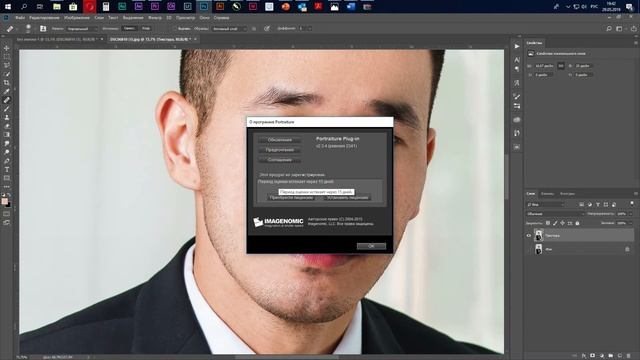Open the Mode dropdown 'Нормальный'
The image size is (640, 360).
click(81, 29)
